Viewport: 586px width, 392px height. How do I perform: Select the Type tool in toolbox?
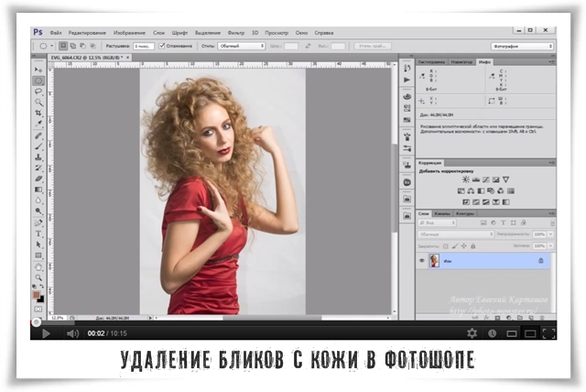coord(38,234)
